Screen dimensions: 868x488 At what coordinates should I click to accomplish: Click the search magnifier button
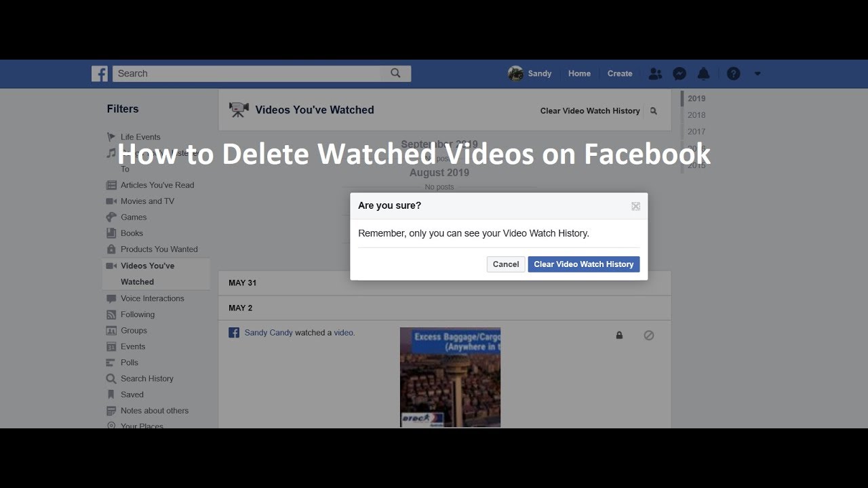(395, 74)
